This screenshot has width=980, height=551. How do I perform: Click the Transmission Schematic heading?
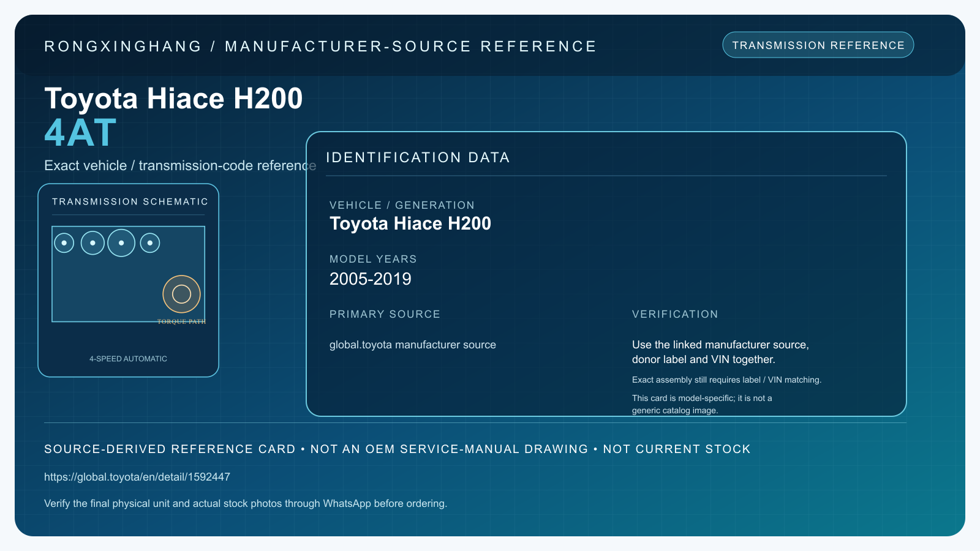point(130,201)
